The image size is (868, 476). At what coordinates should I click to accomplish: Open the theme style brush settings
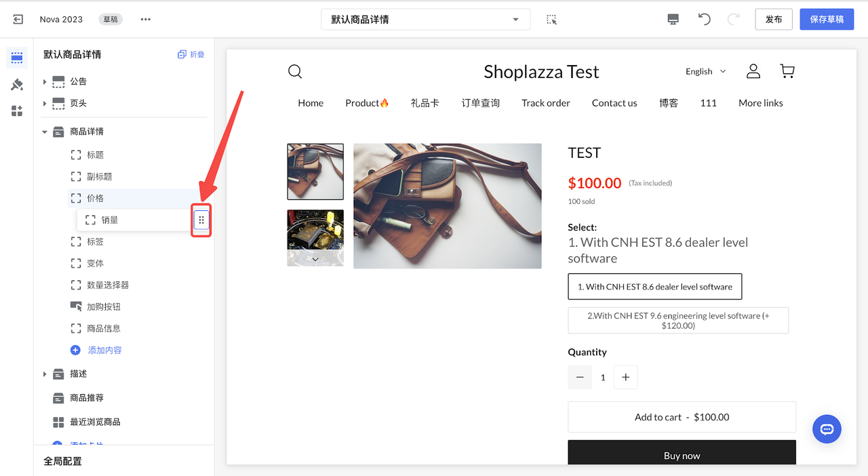(17, 85)
